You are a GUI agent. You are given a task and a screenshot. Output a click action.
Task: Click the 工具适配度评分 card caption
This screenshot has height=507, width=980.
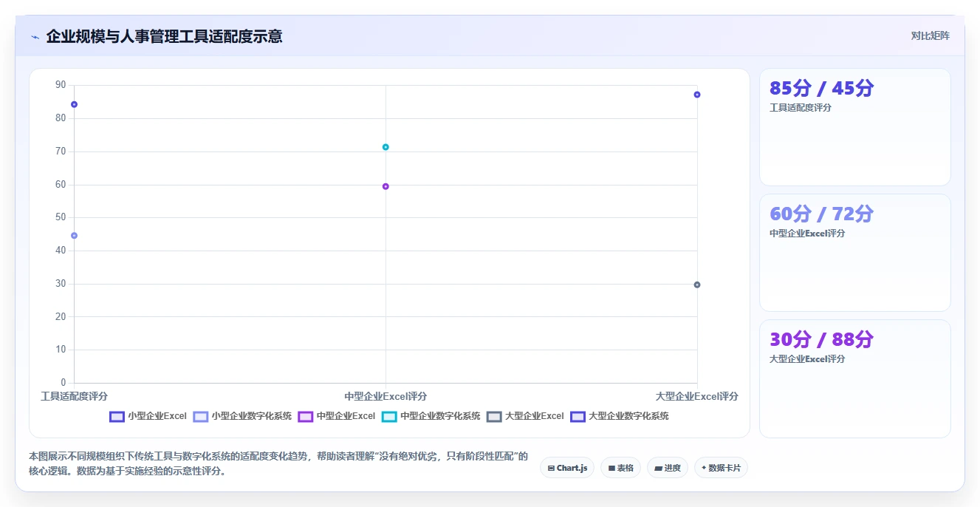[x=801, y=108]
